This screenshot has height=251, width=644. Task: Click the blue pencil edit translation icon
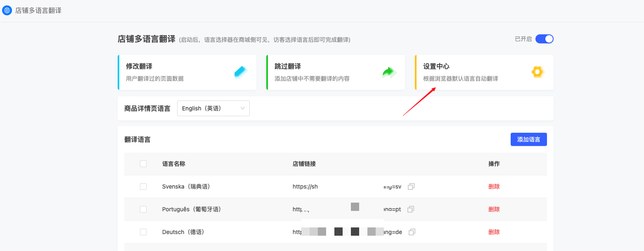(240, 72)
